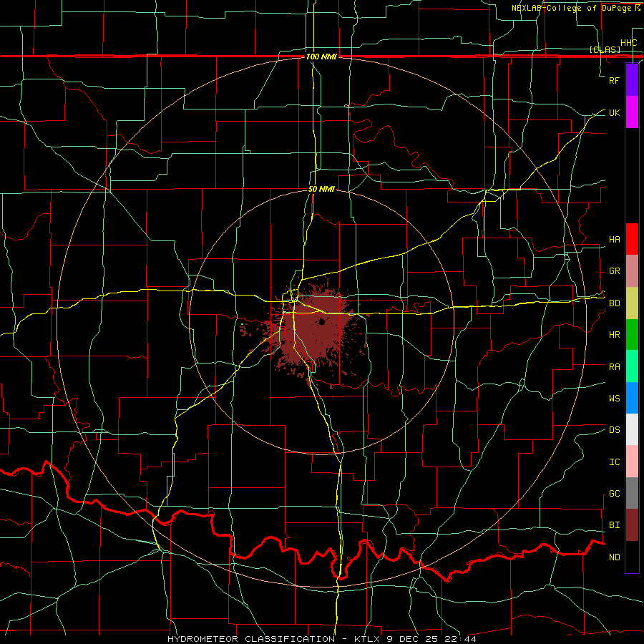Click the DS white legend swatch

pos(632,429)
